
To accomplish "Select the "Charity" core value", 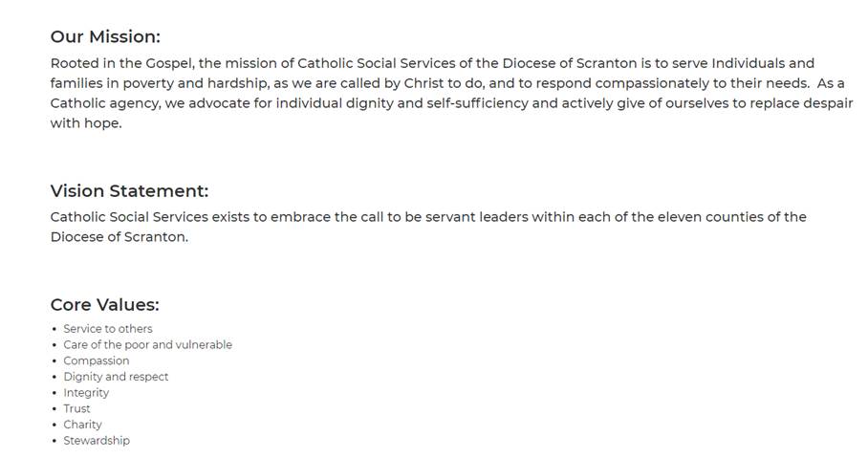I will (82, 425).
